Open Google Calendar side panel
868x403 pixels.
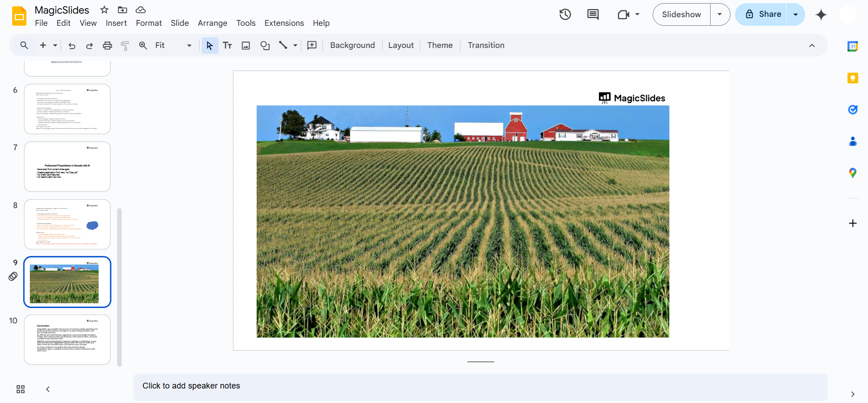tap(853, 46)
